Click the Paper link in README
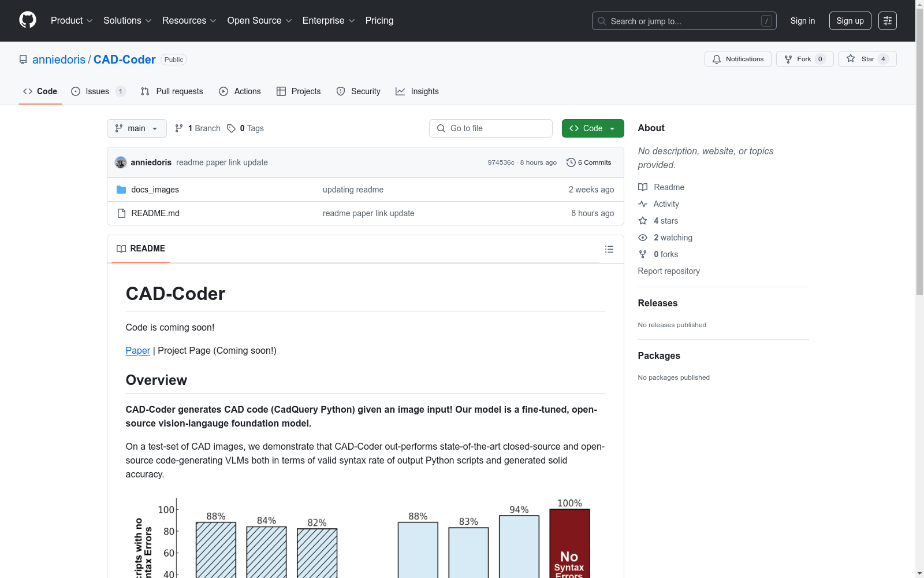 138,350
